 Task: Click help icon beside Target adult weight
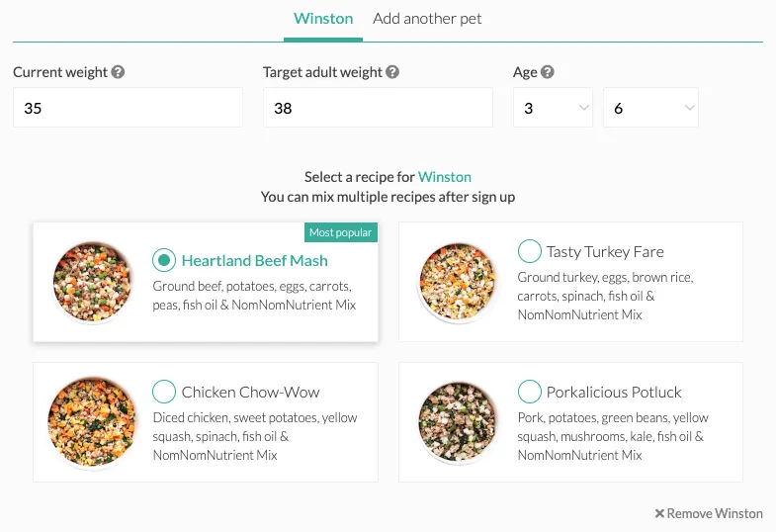coord(392,72)
